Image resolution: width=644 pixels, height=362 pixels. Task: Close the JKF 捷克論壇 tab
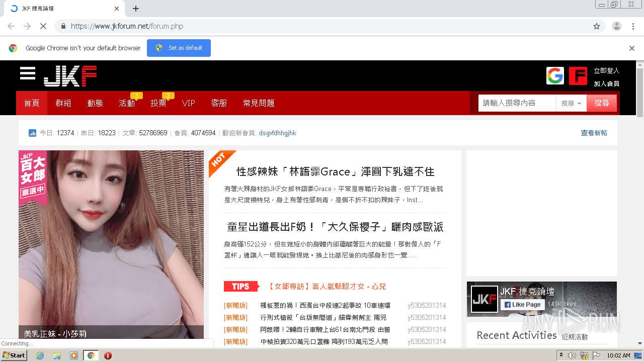117,9
